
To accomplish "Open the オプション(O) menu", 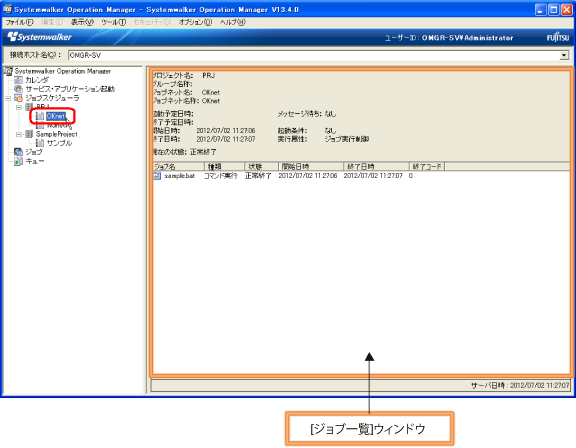I will click(195, 22).
